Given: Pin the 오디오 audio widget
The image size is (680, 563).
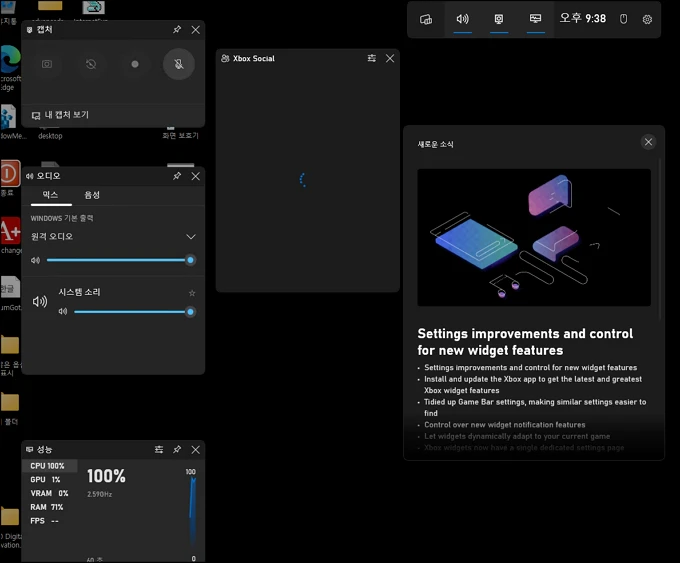Looking at the screenshot, I should coord(177,176).
